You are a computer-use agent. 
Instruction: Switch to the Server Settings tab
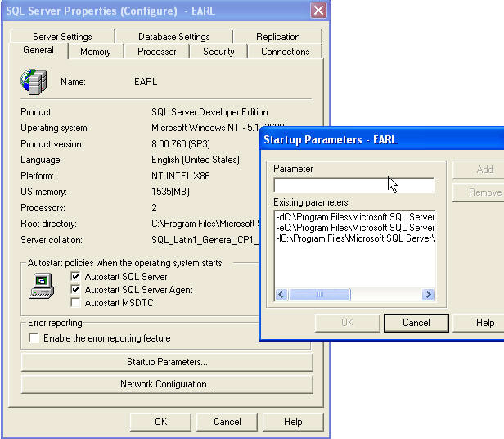62,37
